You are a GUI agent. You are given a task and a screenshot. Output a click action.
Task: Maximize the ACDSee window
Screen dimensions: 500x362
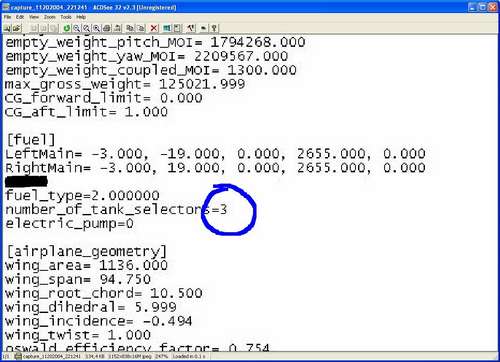[482, 7]
